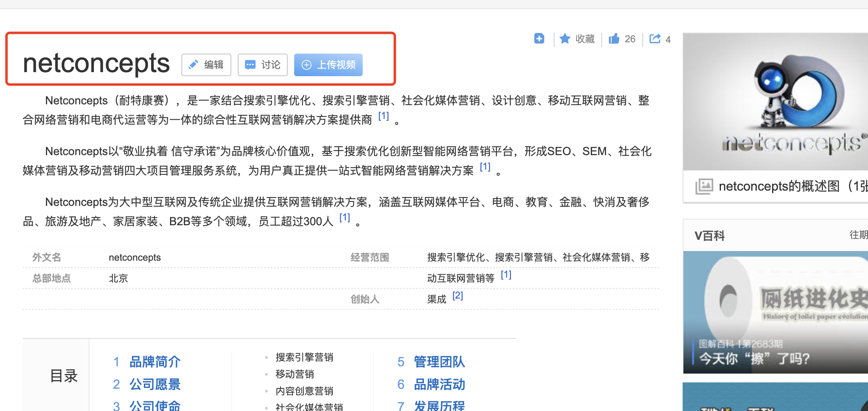Click citation [1] after 智能网络营销解决方案

click(x=485, y=167)
